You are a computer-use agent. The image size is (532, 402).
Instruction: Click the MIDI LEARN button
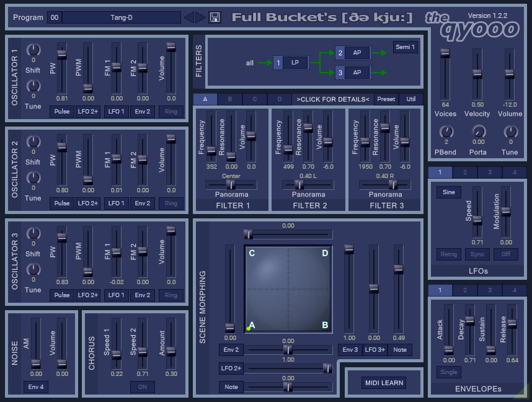384,383
